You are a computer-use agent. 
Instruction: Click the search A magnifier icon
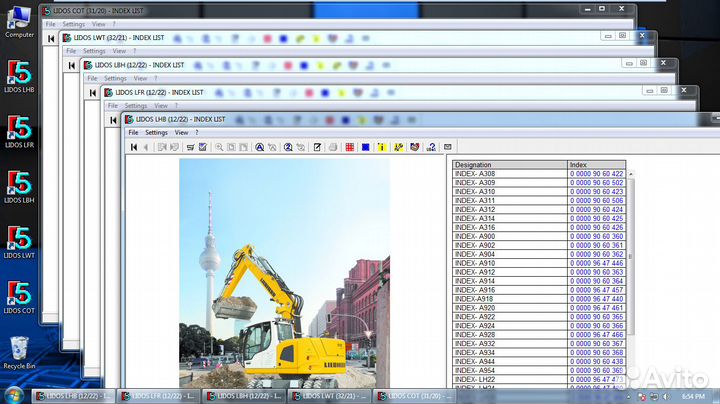(x=259, y=147)
